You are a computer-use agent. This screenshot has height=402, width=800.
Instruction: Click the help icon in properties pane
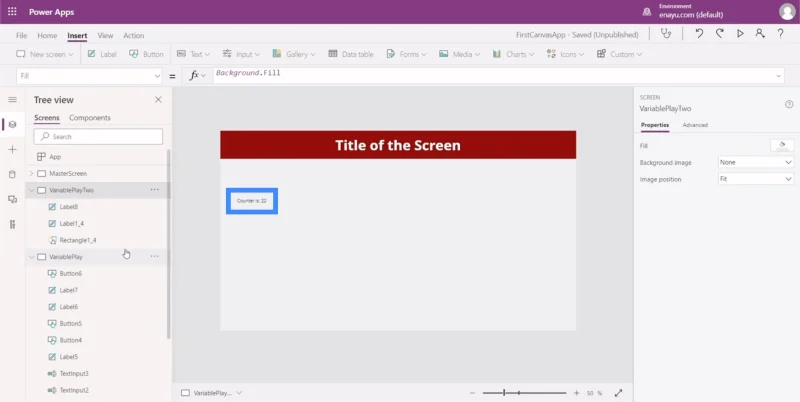point(789,104)
